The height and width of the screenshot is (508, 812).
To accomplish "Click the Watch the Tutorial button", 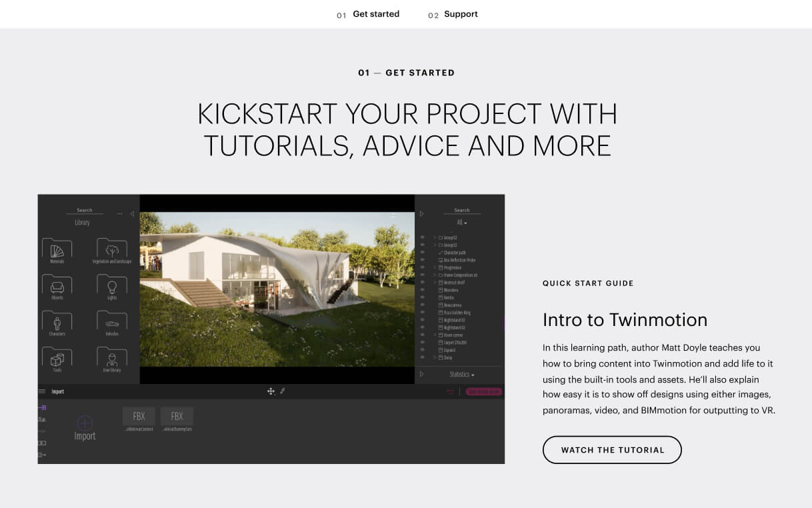I will click(612, 450).
